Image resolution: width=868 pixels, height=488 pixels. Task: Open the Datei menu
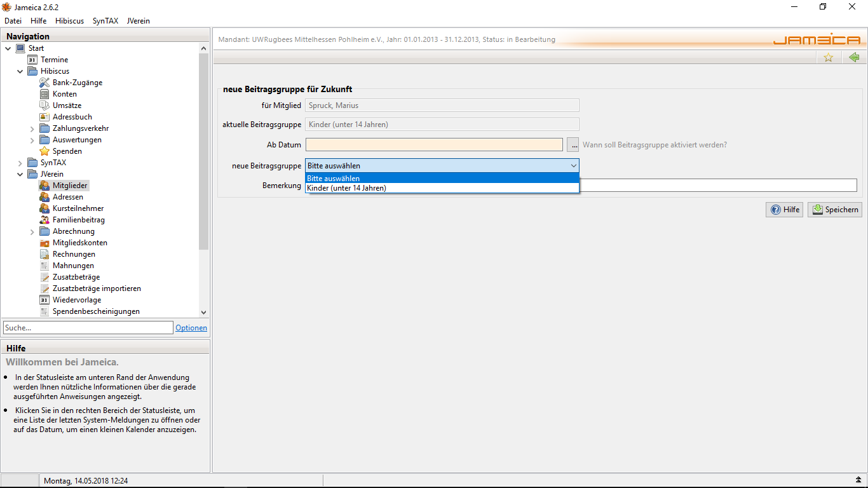13,21
